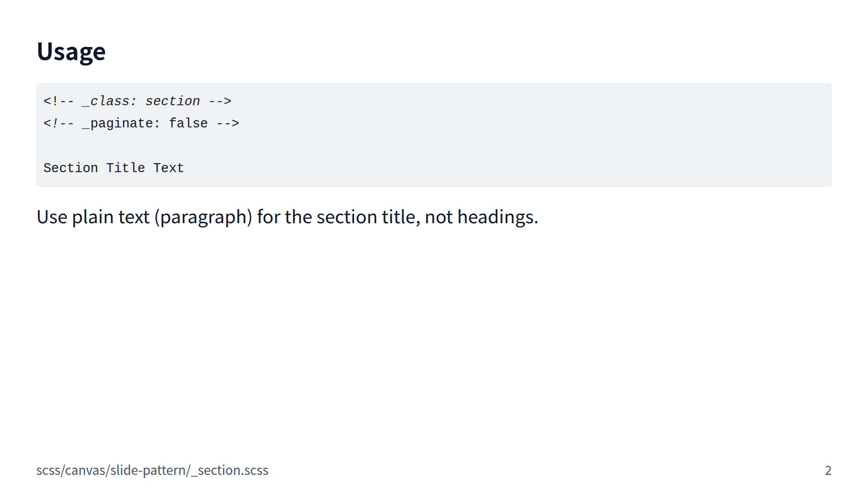868x488 pixels.
Task: Click the footer path "scss/canvas/slide-pattern/_section.scss"
Action: point(152,470)
